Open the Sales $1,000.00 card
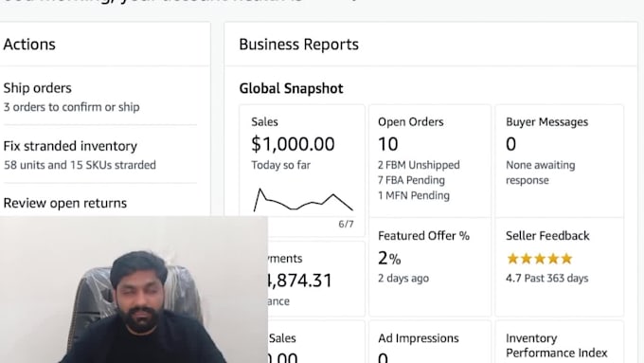644x363 pixels. [x=302, y=171]
